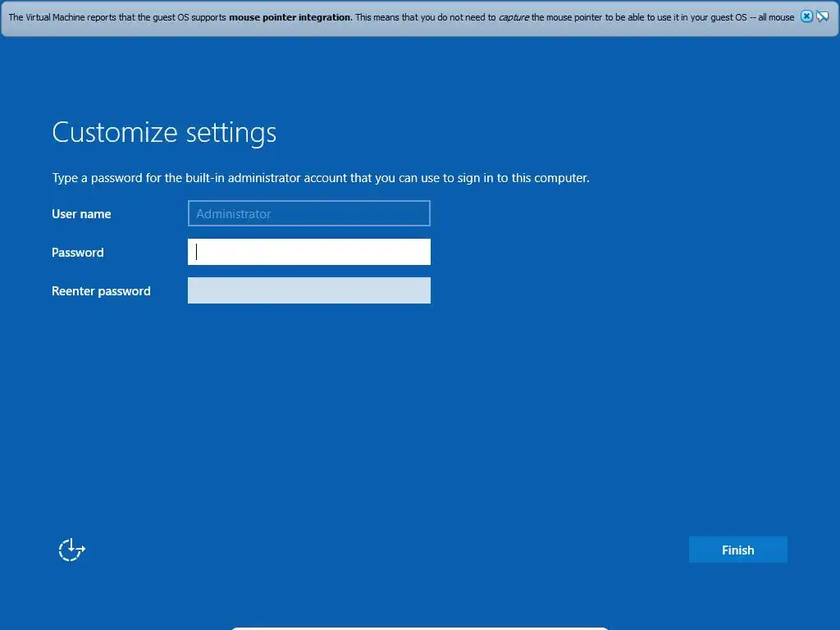
Task: Click the built-in administrator instruction text
Action: 321,178
